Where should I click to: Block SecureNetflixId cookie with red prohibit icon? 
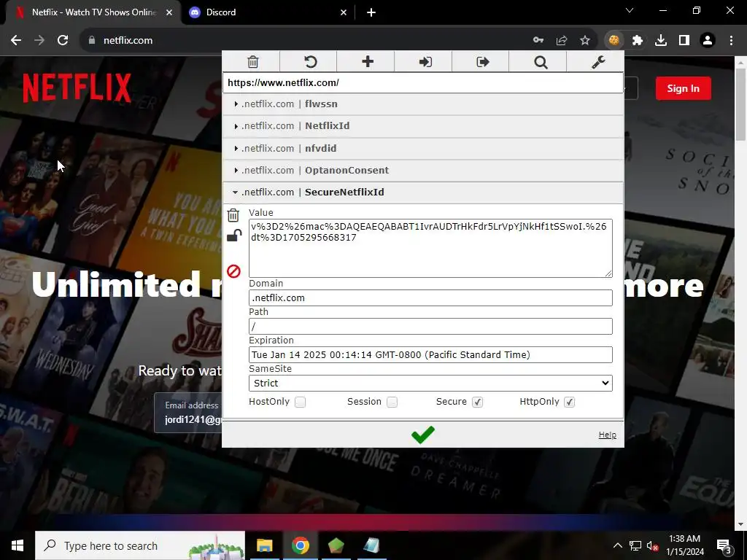[x=233, y=271]
